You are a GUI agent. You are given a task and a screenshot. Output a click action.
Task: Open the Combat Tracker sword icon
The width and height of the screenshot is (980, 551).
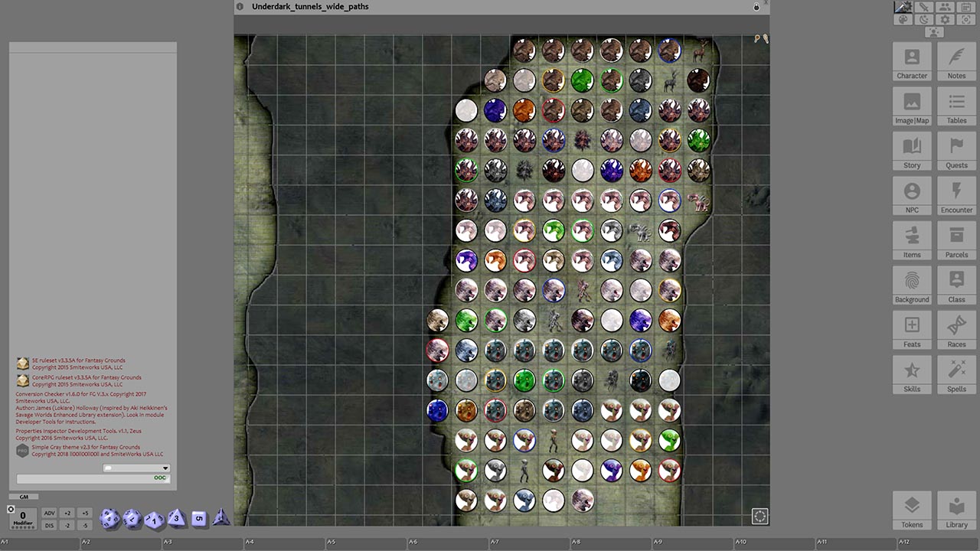pyautogui.click(x=924, y=7)
